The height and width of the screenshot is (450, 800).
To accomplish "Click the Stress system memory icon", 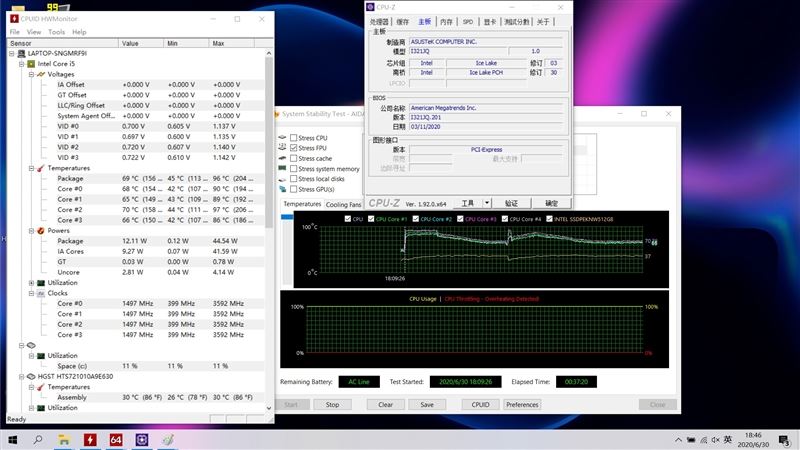I will point(282,168).
